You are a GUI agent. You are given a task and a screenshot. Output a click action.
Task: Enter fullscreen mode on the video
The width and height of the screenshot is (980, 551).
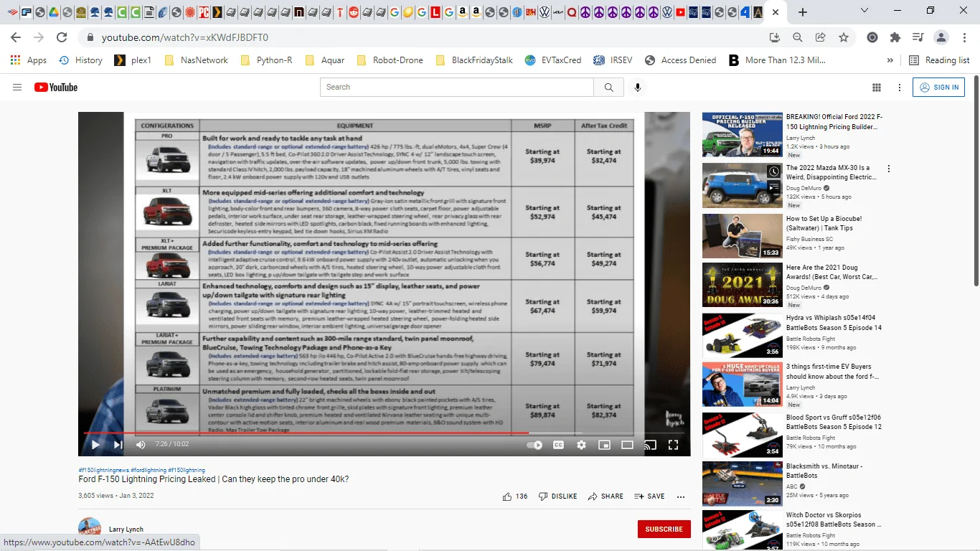(x=673, y=445)
